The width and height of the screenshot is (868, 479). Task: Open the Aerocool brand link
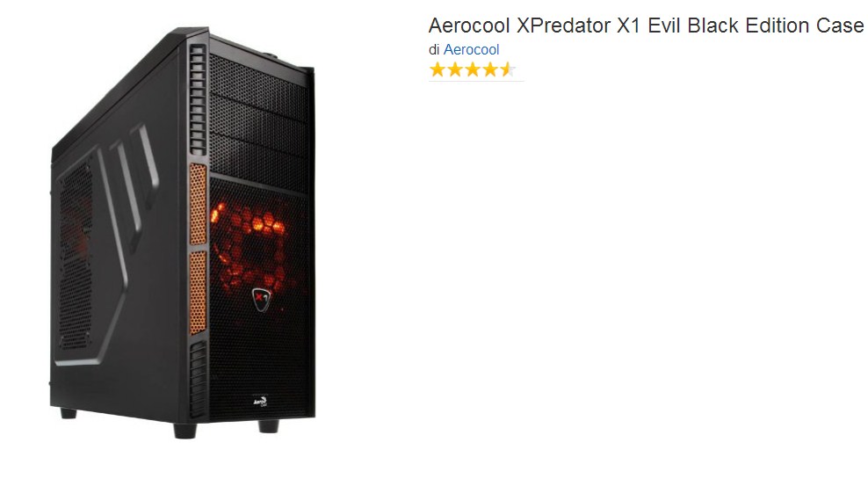471,49
